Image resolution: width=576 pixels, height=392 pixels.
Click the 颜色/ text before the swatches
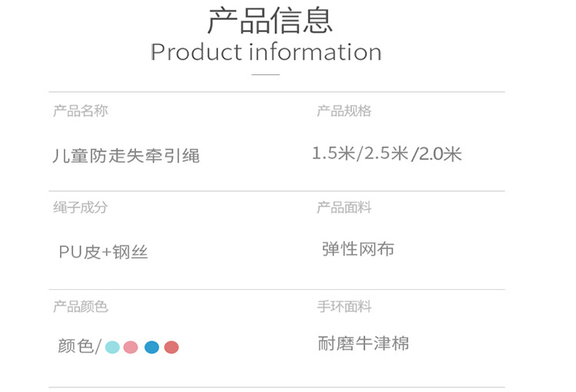point(79,347)
